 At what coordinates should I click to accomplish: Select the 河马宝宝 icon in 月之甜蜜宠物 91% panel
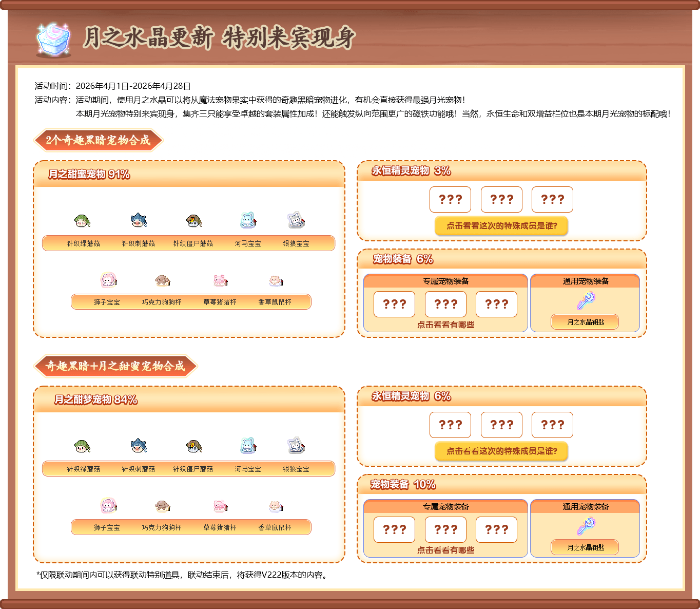point(248,220)
